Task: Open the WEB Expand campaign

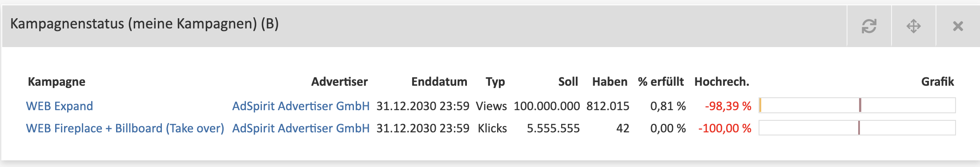Action: (x=60, y=106)
